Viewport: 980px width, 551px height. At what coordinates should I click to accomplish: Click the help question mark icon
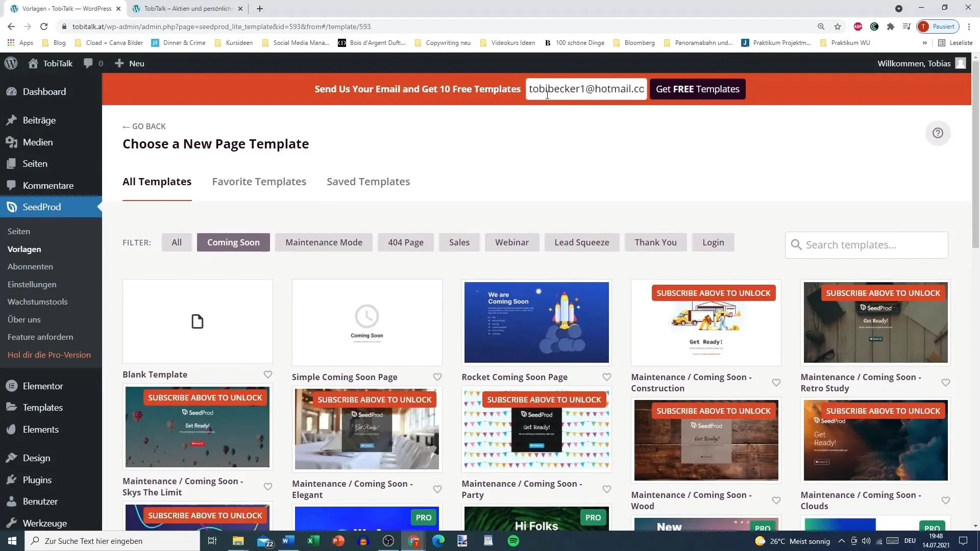tap(938, 133)
